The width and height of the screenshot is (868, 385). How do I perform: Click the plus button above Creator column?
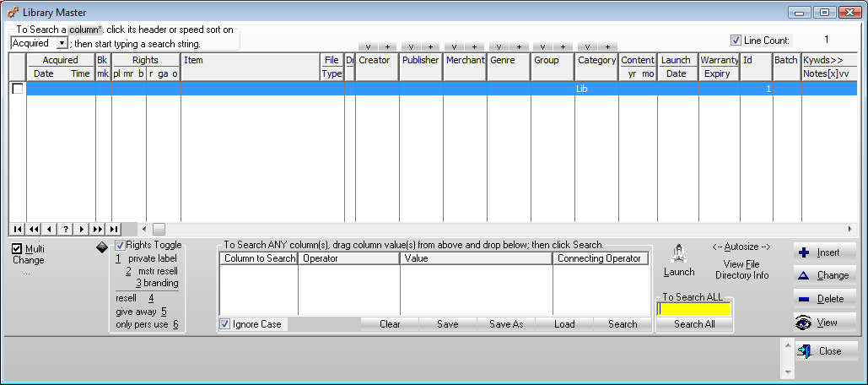pyautogui.click(x=387, y=47)
